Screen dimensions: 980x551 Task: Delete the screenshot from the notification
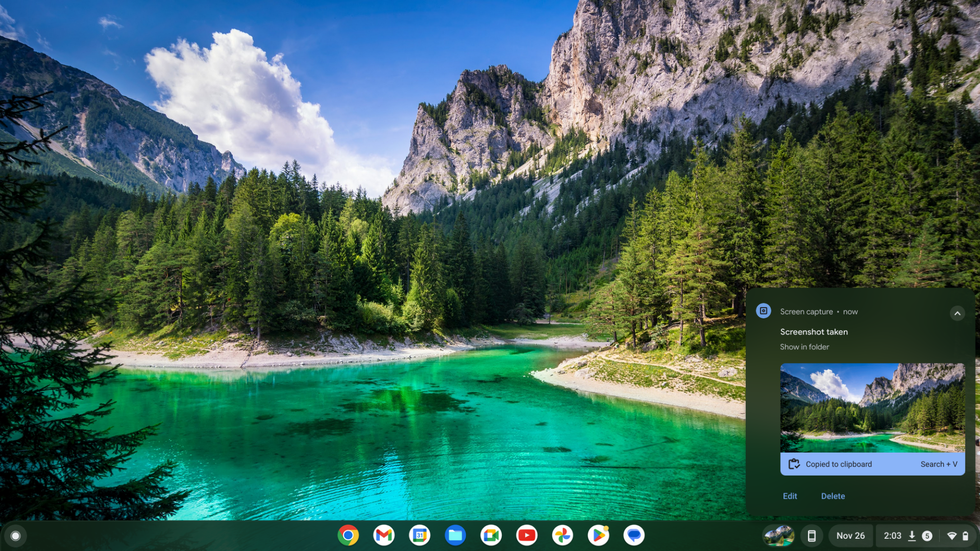click(833, 496)
